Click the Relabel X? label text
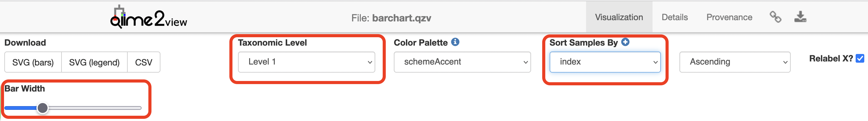Viewport: 868px width, 121px height. click(831, 58)
